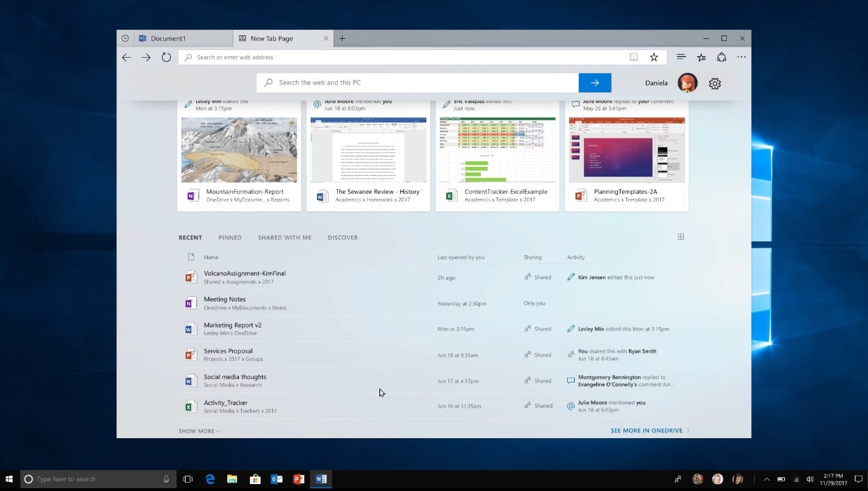Click the reading view book icon
Screen dimensions: 868x491
coord(633,58)
